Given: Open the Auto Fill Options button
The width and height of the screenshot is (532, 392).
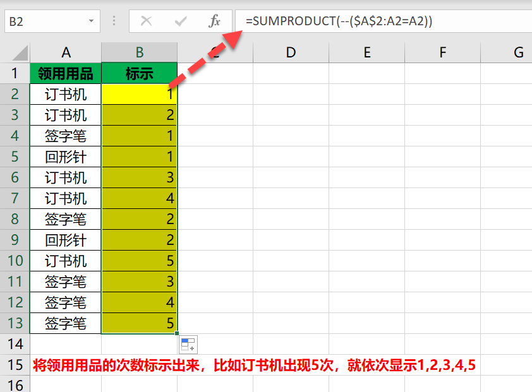Looking at the screenshot, I should pos(188,345).
